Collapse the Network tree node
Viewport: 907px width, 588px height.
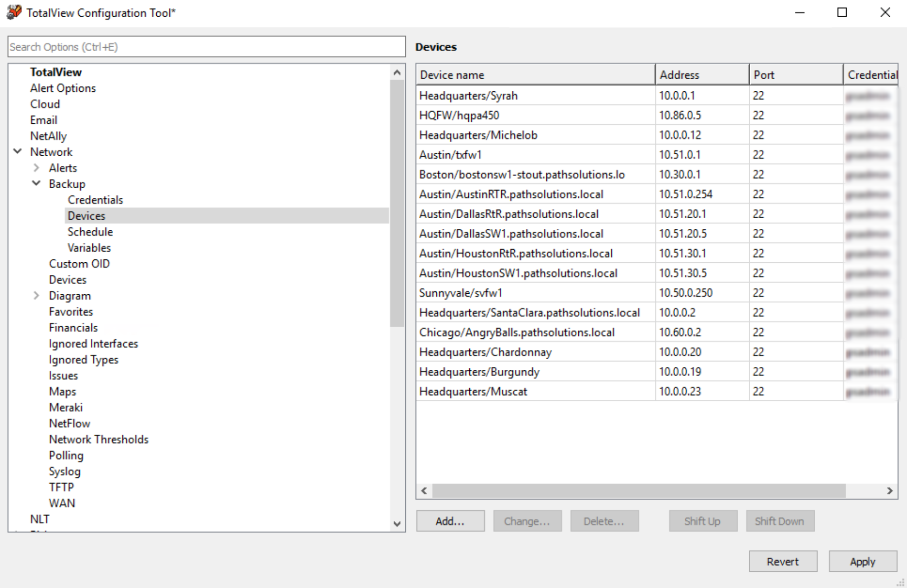point(18,152)
